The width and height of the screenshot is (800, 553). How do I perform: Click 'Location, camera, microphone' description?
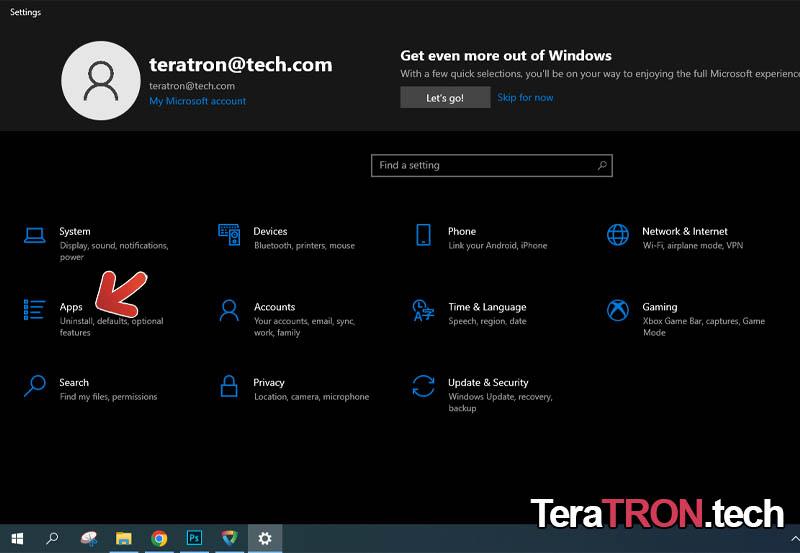tap(312, 396)
